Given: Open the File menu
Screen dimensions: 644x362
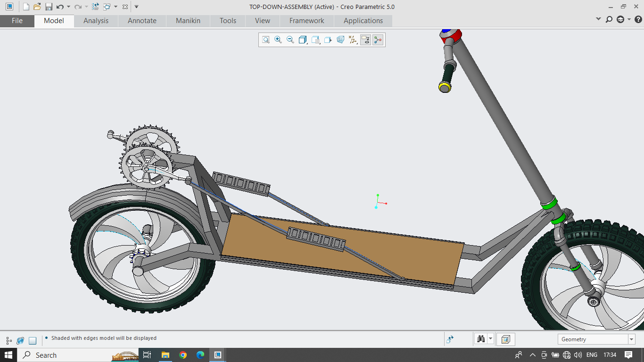Looking at the screenshot, I should [x=17, y=21].
